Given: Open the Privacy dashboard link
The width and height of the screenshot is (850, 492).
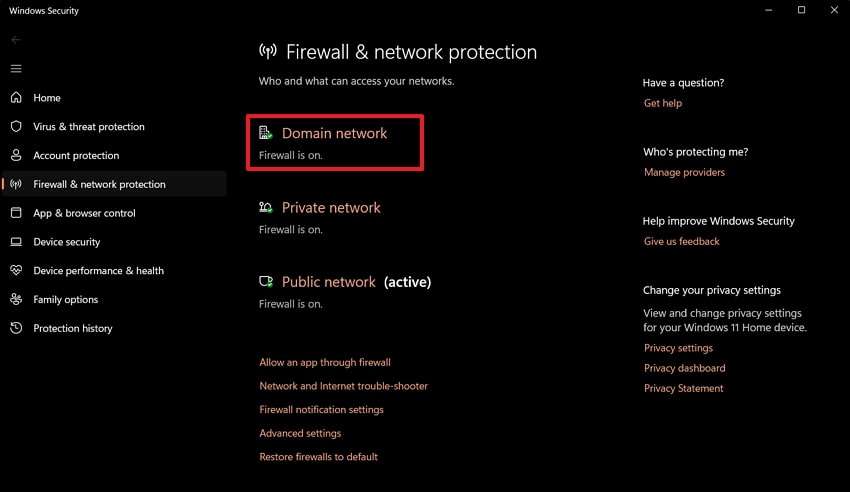Looking at the screenshot, I should 683,368.
